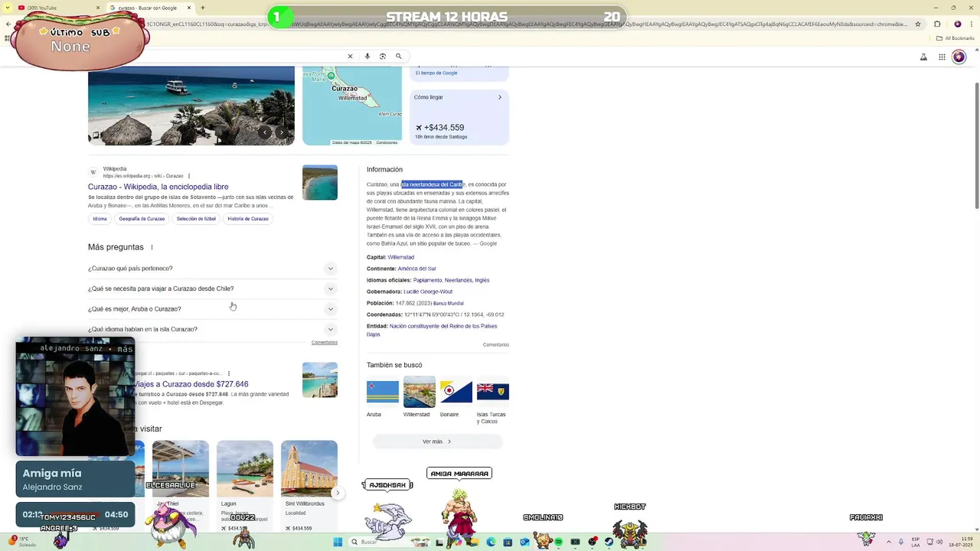The height and width of the screenshot is (551, 980).
Task: Open Google Lens image search icon
Action: coord(383,56)
